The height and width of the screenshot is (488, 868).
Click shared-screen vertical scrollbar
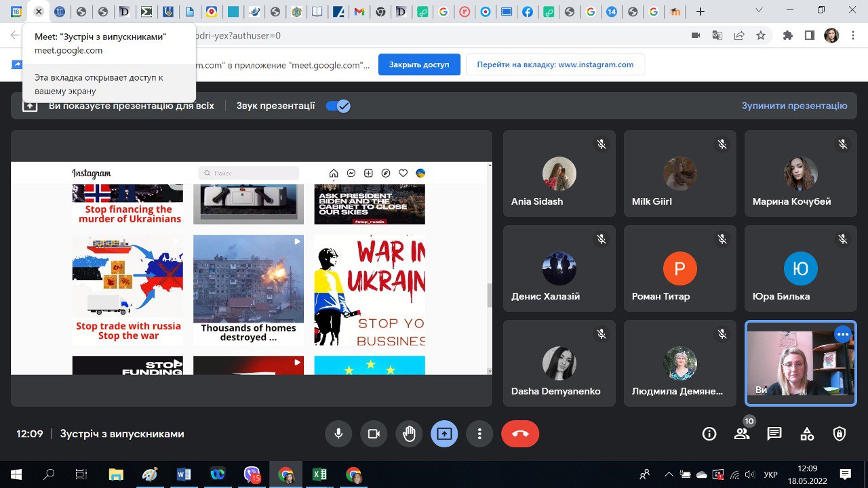[490, 295]
